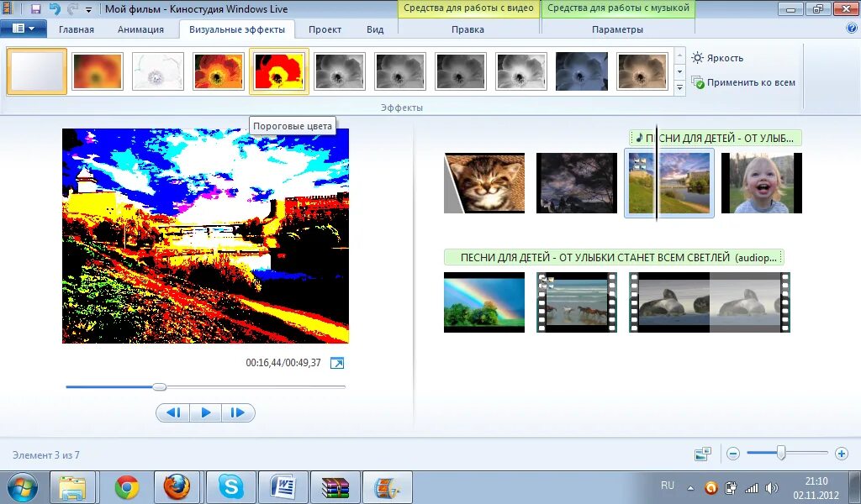
Task: Apply the posterize orange flower effect
Action: pyautogui.click(x=219, y=71)
